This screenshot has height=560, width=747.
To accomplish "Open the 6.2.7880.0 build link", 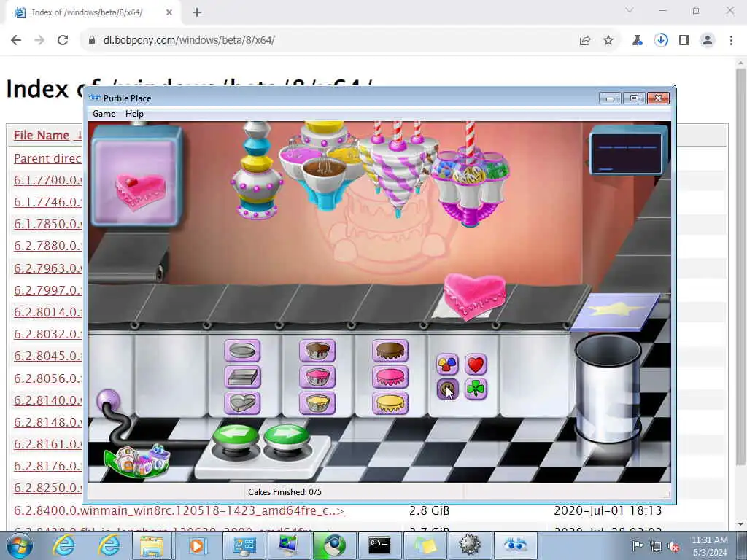I will [47, 246].
